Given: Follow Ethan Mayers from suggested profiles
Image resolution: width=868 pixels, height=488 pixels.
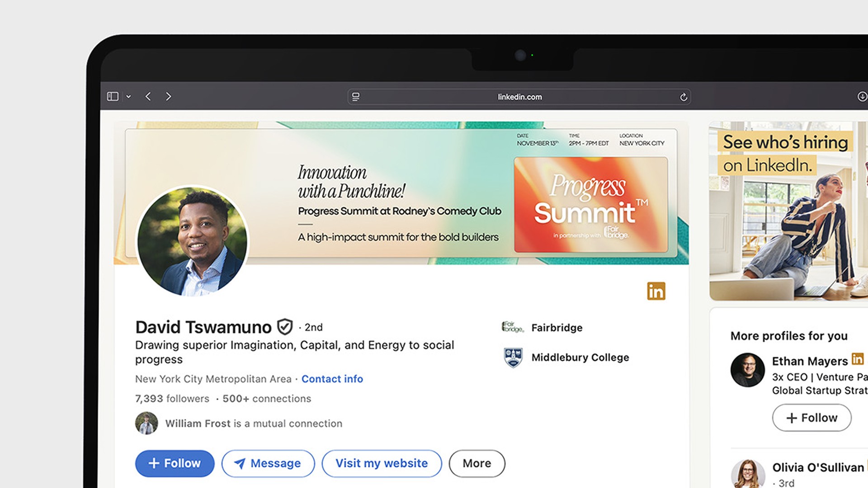Looking at the screenshot, I should coord(811,418).
